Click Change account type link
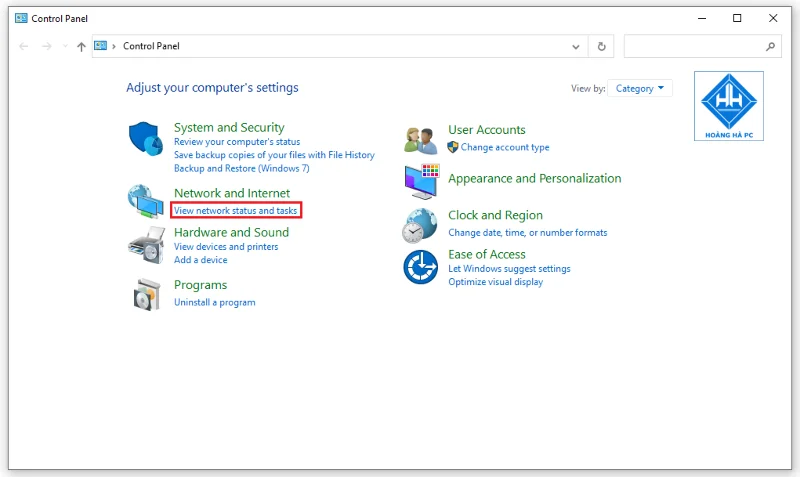 [505, 147]
